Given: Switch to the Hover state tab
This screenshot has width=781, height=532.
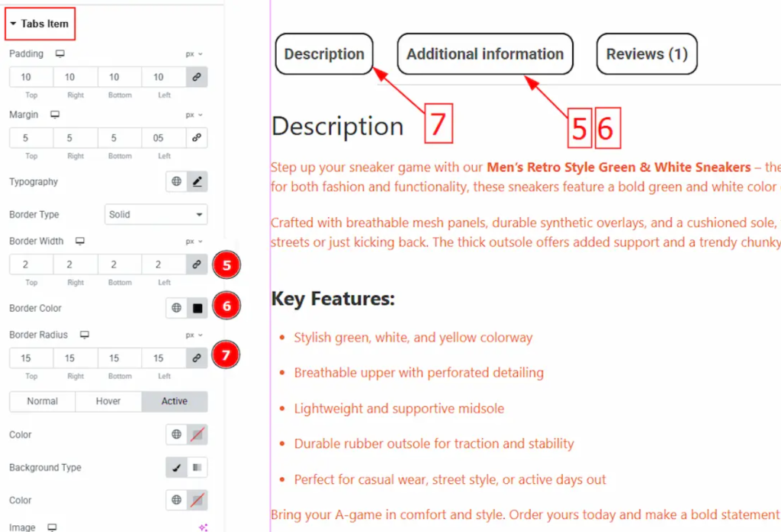Looking at the screenshot, I should coord(108,401).
